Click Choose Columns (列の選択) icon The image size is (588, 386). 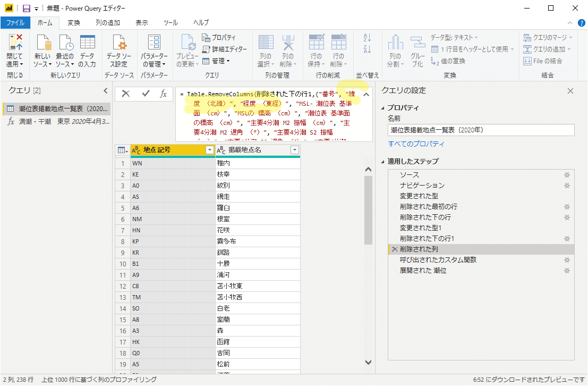pos(266,42)
